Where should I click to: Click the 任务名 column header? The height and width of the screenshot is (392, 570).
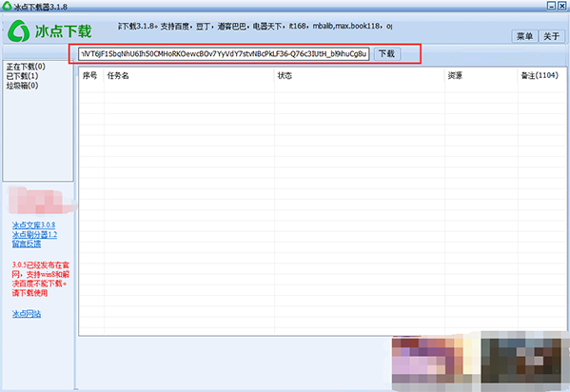coord(189,75)
